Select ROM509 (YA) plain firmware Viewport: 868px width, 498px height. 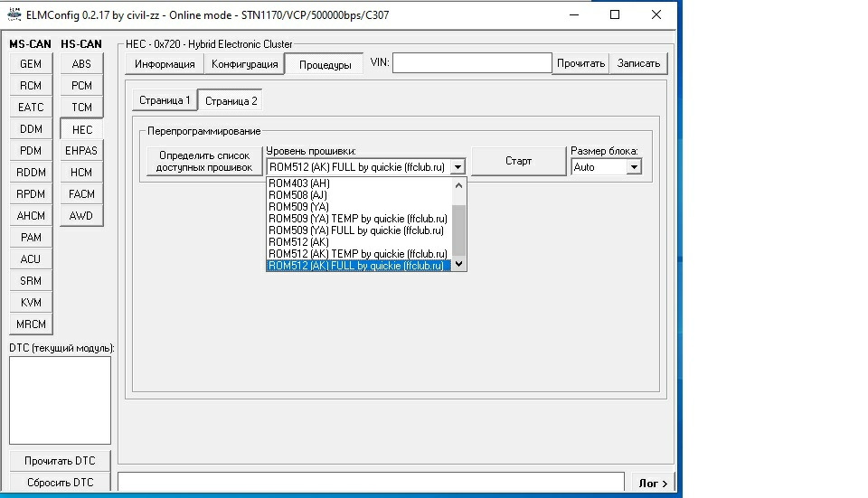359,207
